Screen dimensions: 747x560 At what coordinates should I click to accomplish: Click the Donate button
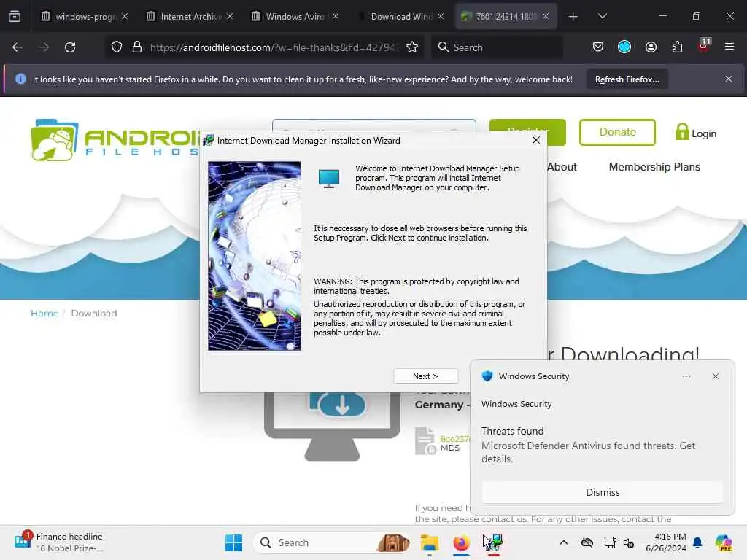[617, 132]
